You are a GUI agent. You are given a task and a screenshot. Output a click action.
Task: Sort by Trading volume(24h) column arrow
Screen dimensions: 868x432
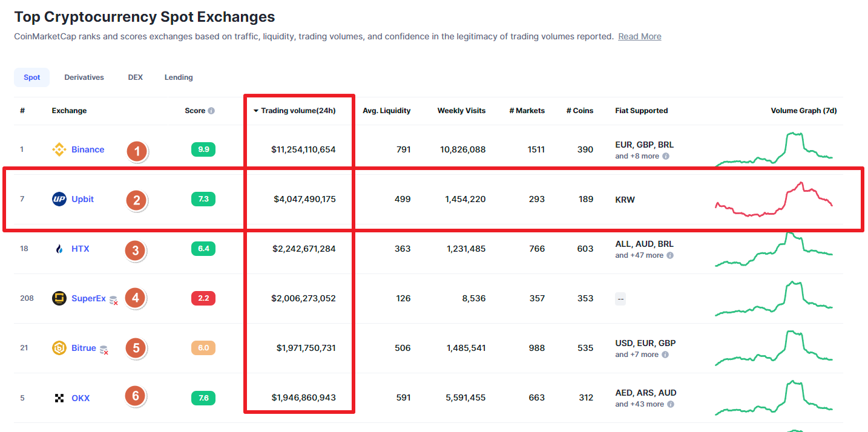(256, 111)
